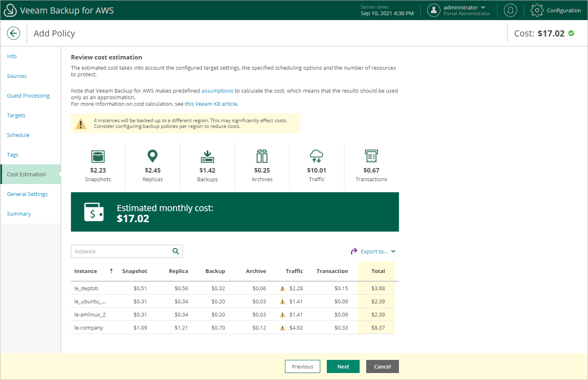Click the Export arrow icon
588x380 pixels.
(x=354, y=251)
